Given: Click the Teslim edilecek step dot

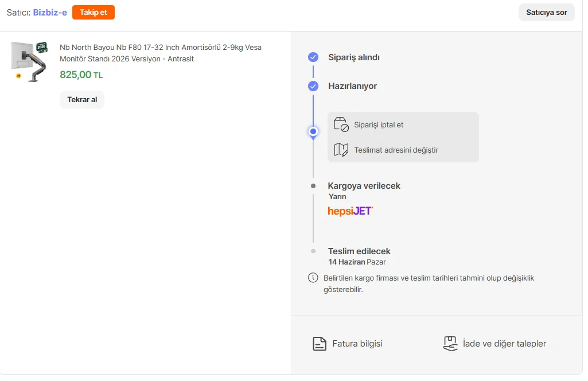Looking at the screenshot, I should point(313,251).
